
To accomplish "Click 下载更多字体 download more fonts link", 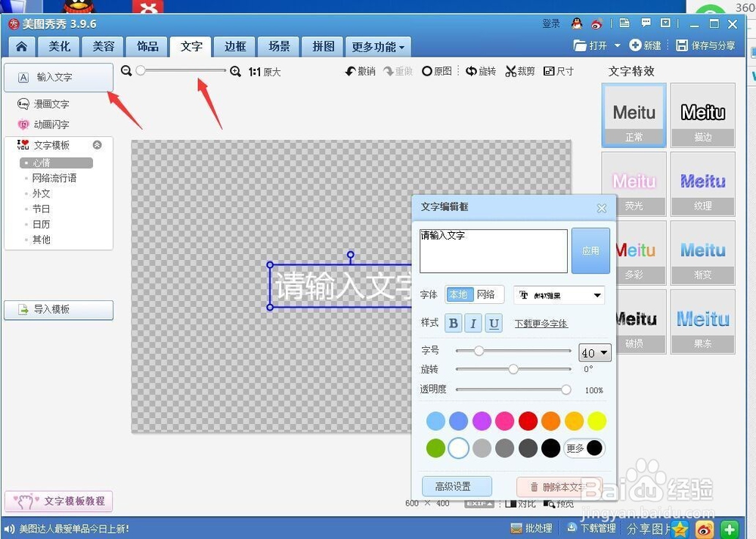I will tap(541, 324).
